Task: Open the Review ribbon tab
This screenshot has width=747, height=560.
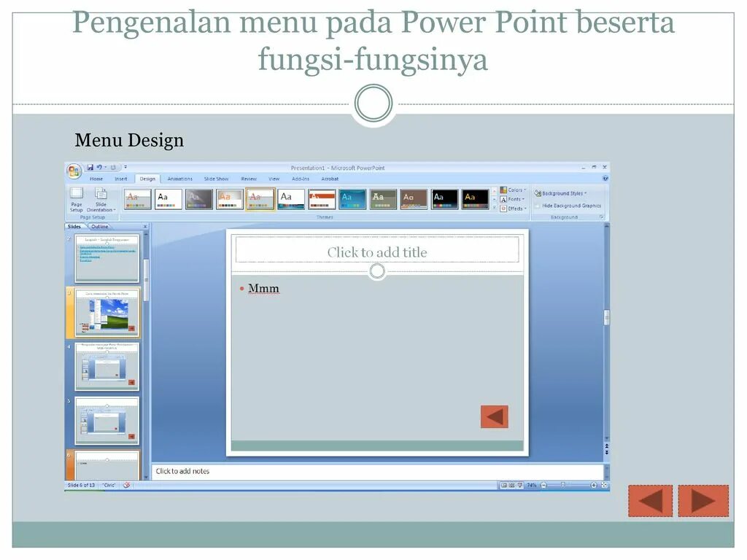Action: point(249,179)
